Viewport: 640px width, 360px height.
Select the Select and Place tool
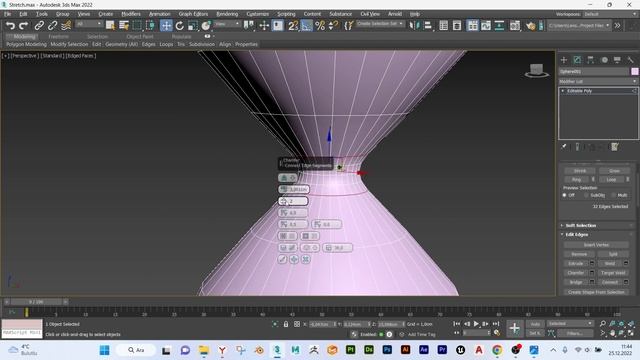point(206,26)
